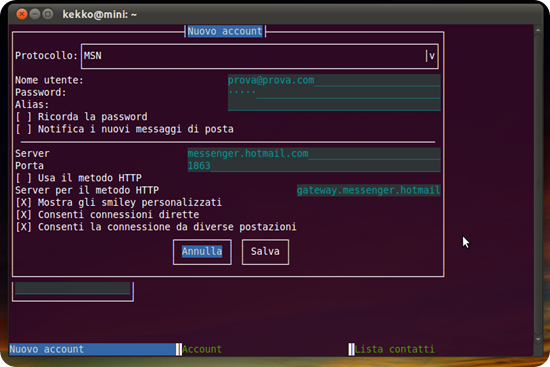Click the Password input field

tap(334, 93)
